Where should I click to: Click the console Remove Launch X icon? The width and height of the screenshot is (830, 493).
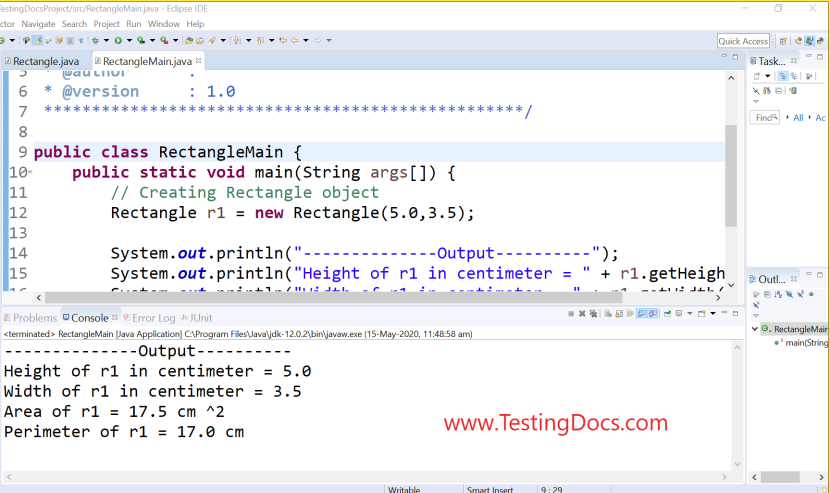582,313
